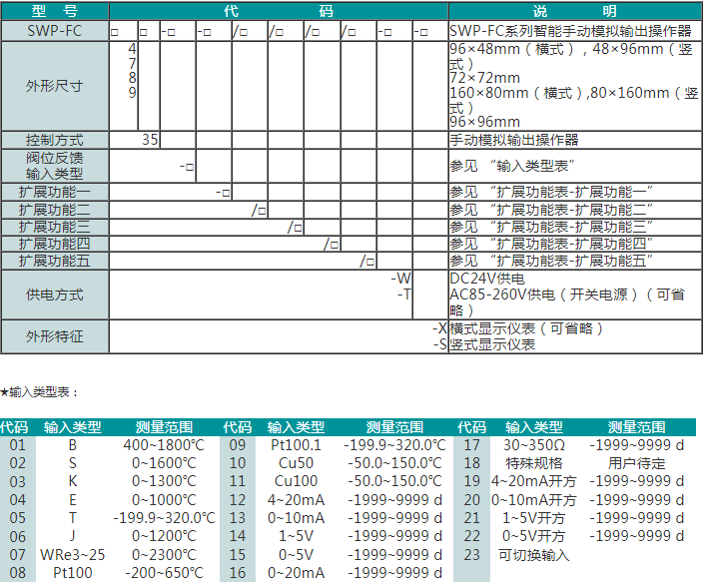The width and height of the screenshot is (705, 588).
Task: Click the '-T' power code
Action: (404, 294)
